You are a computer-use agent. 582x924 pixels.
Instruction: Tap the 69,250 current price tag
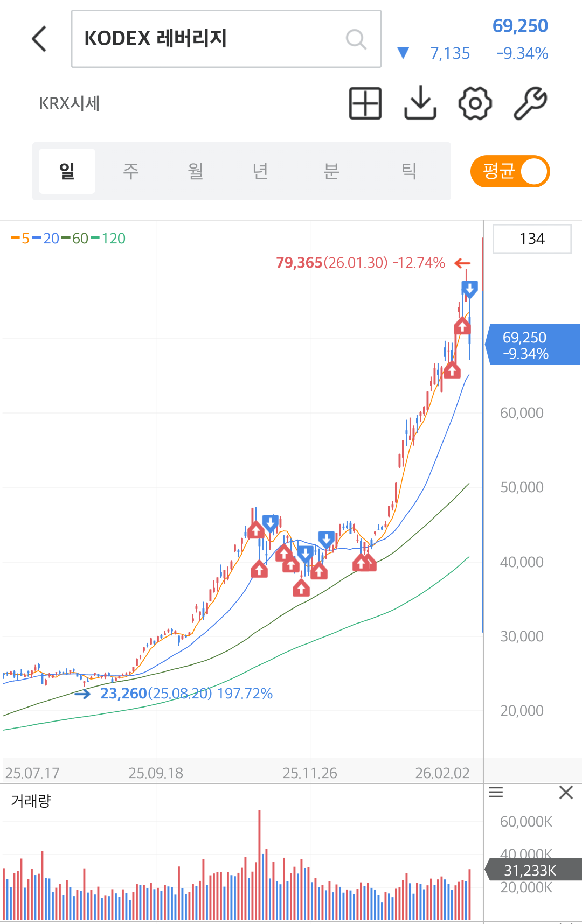pyautogui.click(x=533, y=345)
